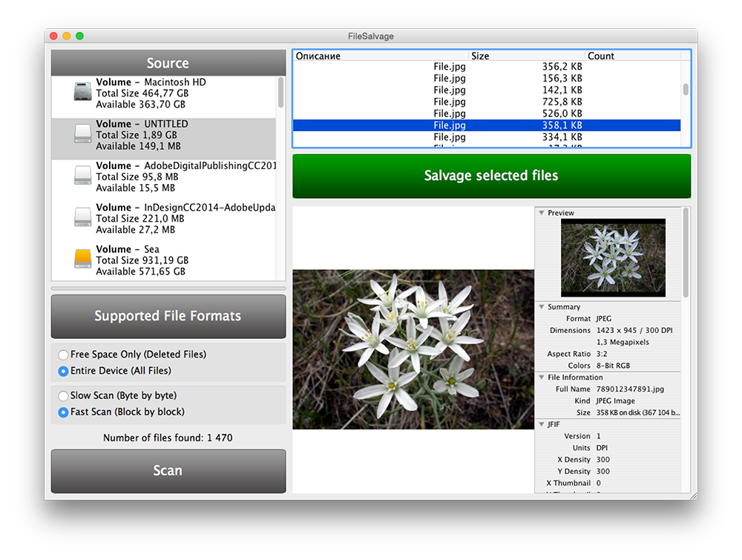Viewport: 742px width, 560px height.
Task: Enable Free Space Only (Deleted Files)
Action: click(64, 355)
